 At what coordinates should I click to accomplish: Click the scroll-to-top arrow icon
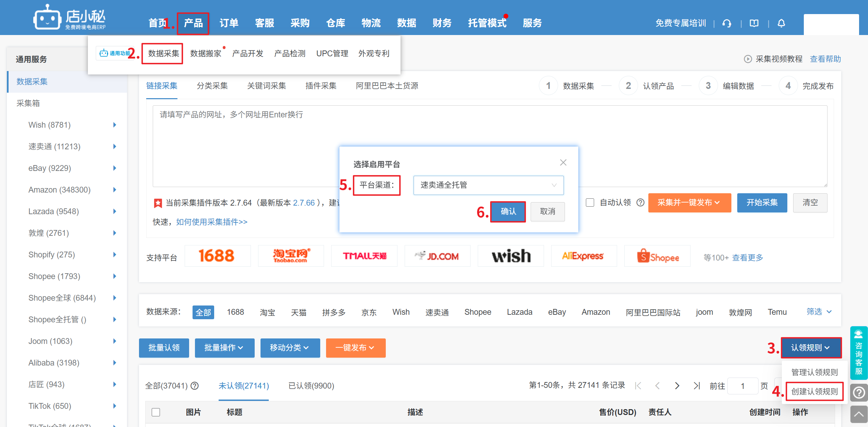858,414
